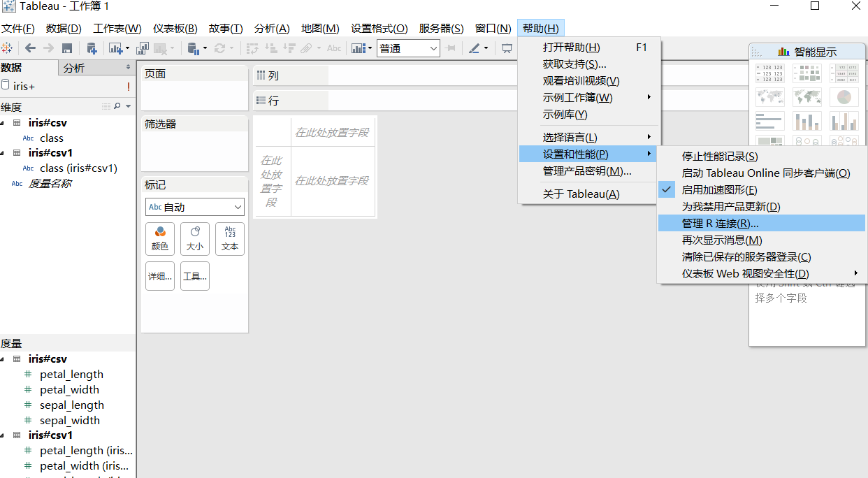This screenshot has height=478, width=868.
Task: Click the Color button on Marks card
Action: [160, 239]
